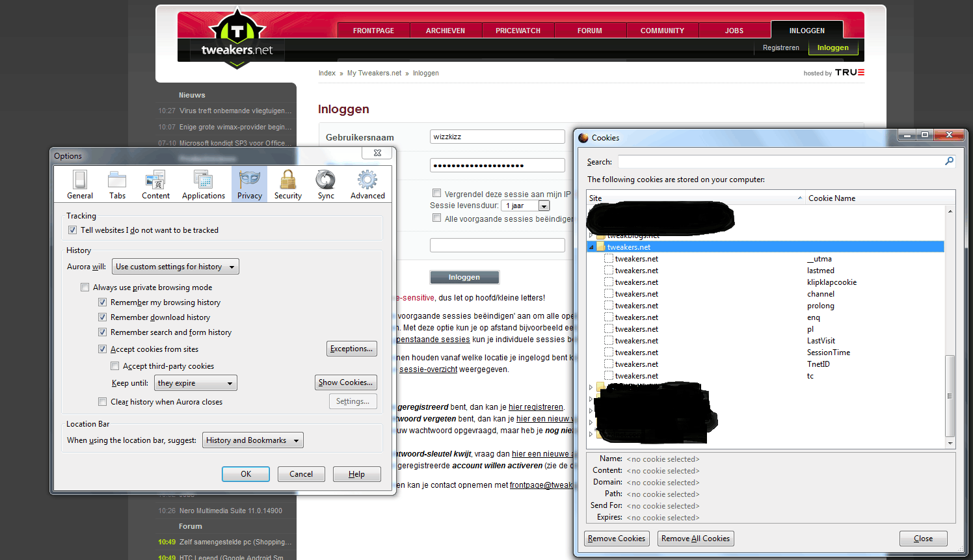
Task: Enable 'Accept third-party cookies'
Action: 114,366
